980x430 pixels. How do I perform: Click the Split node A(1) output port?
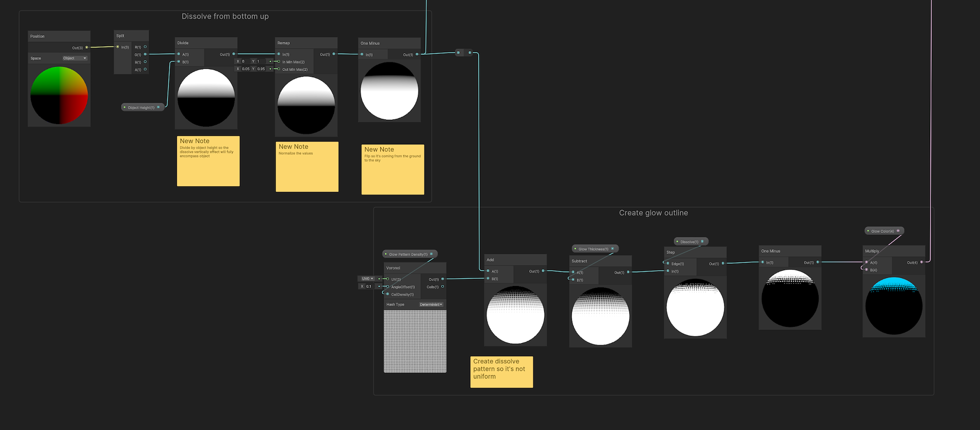145,69
